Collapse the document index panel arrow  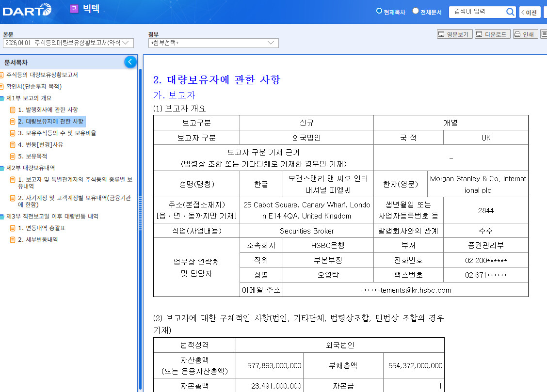click(x=130, y=62)
